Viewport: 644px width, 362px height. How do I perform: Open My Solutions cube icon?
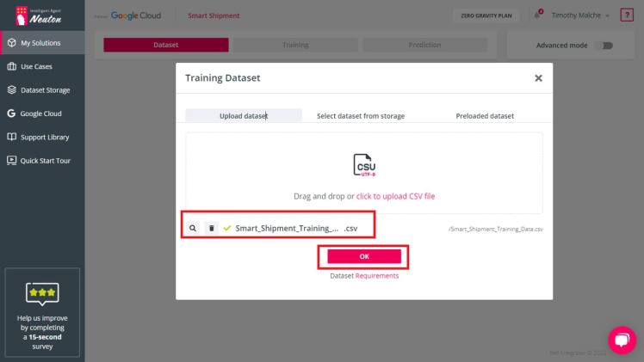[12, 43]
